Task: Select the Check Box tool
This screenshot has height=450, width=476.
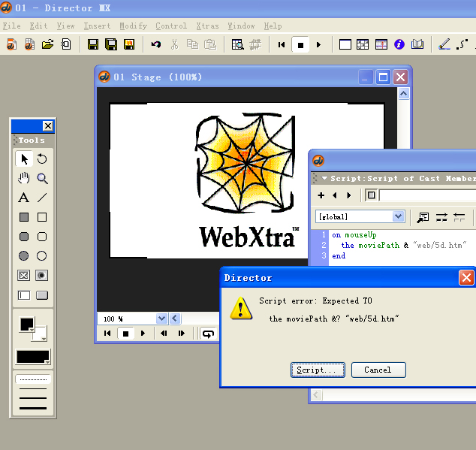Action: pos(24,275)
